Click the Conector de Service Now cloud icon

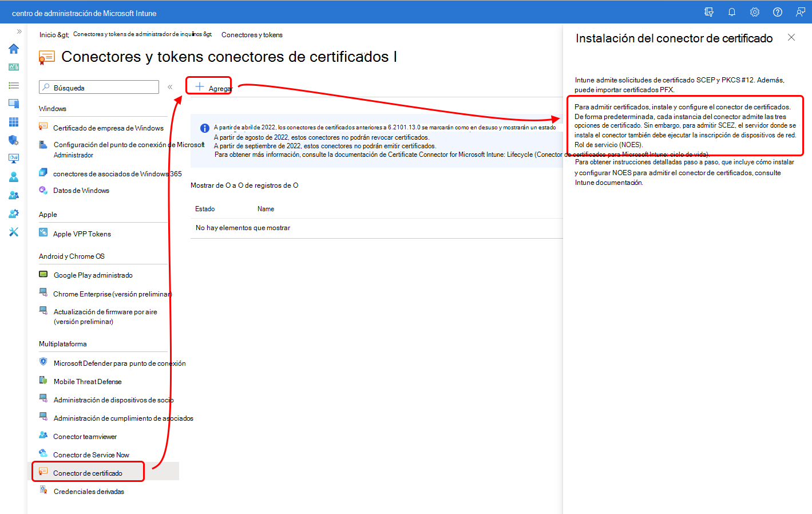pos(43,454)
